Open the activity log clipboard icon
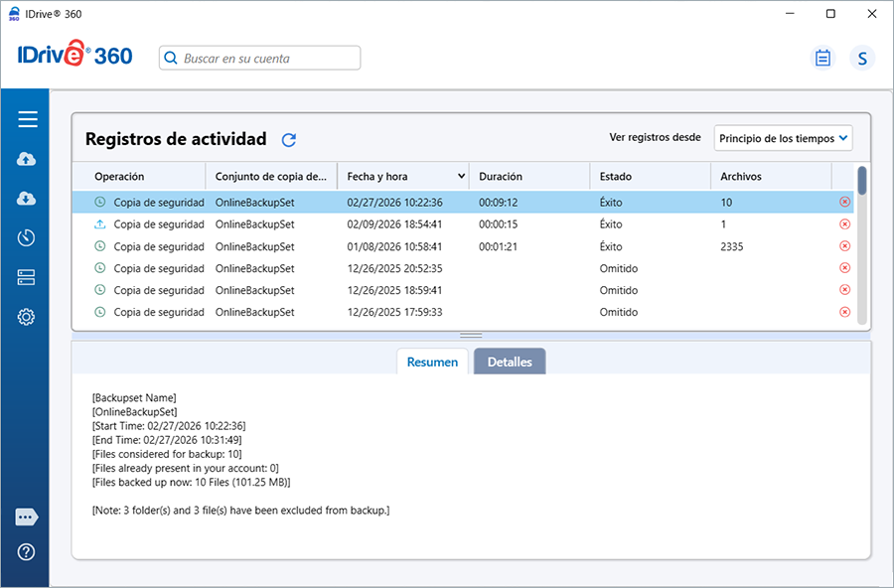Viewport: 894px width, 588px height. pyautogui.click(x=822, y=59)
